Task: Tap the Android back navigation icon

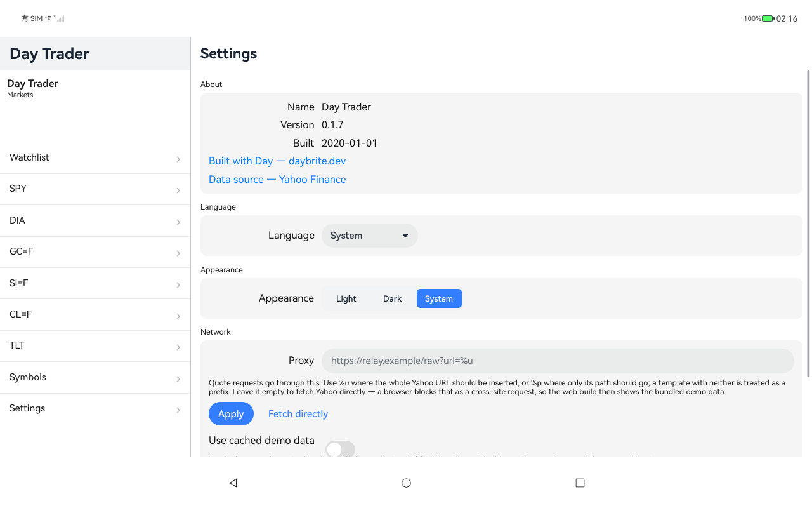Action: coord(233,483)
